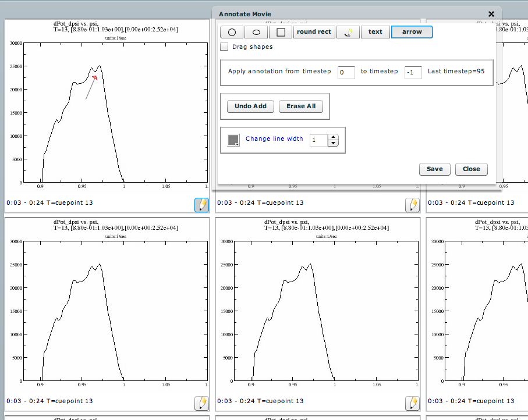Click the 'Last timestep=95' label
Image resolution: width=528 pixels, height=420 pixels.
pos(456,72)
